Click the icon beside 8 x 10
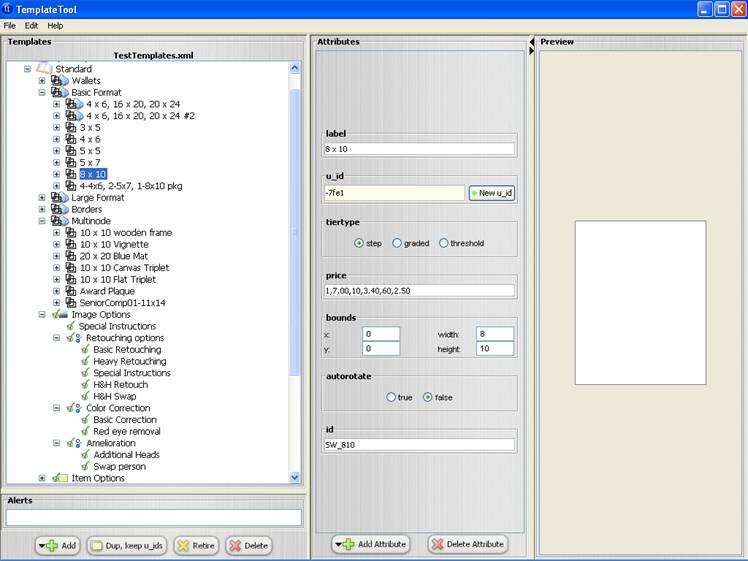 (71, 174)
